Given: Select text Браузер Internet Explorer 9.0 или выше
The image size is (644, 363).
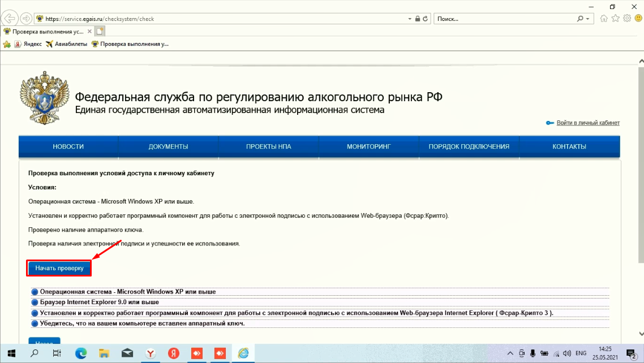Looking at the screenshot, I should point(100,302).
